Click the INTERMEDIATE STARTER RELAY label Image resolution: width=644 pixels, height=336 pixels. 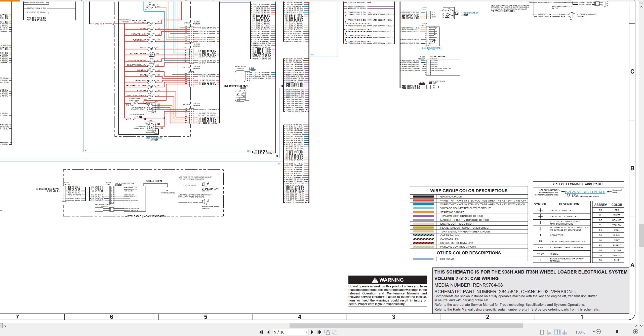pos(139,108)
